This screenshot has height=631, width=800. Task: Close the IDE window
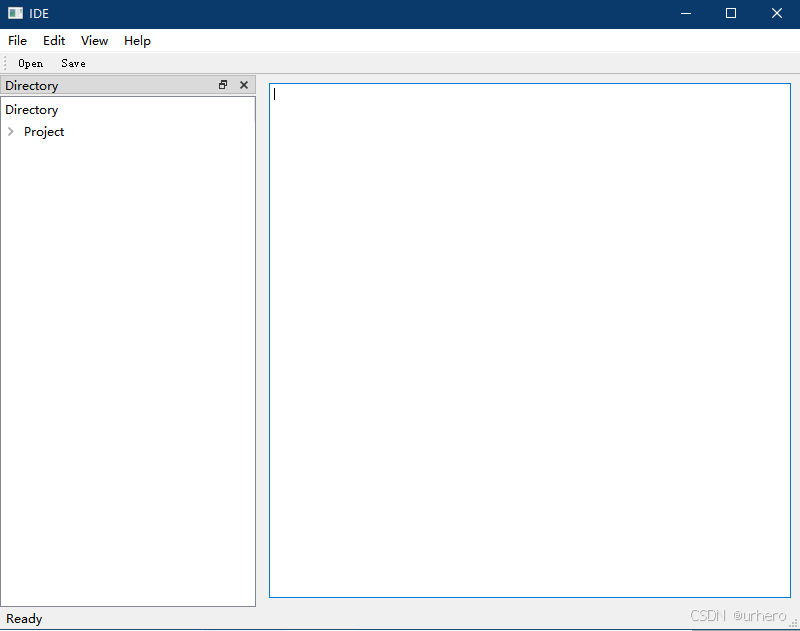point(777,13)
